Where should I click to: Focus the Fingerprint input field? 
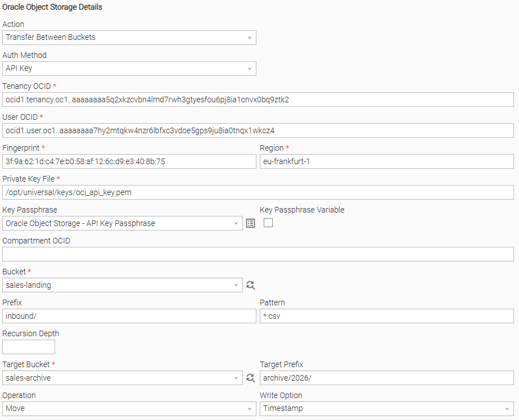pyautogui.click(x=129, y=161)
